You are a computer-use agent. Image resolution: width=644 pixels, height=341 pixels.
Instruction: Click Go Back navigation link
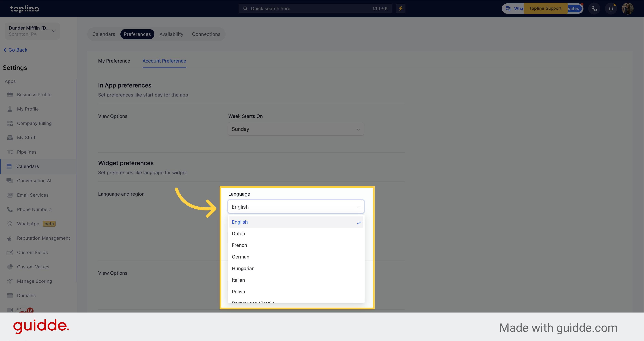tap(16, 50)
